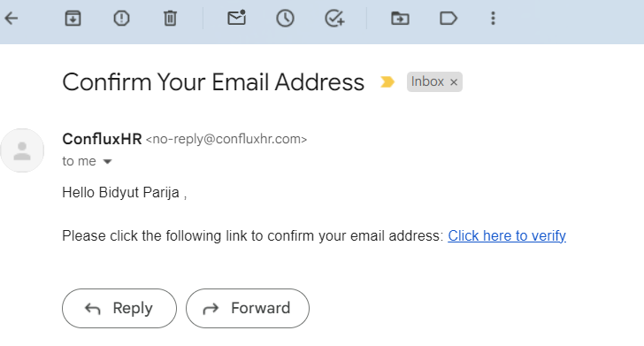The image size is (644, 346).
Task: Delete the email with trash icon
Action: tap(170, 18)
